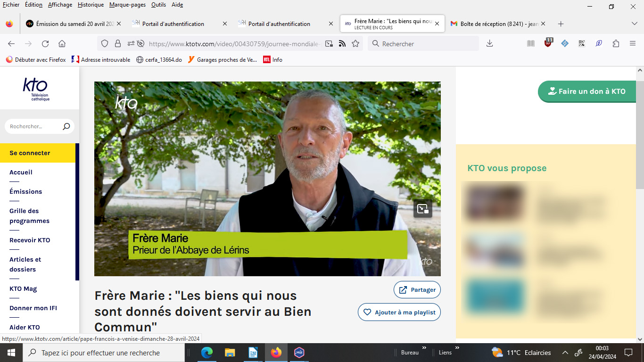Screen dimensions: 644x362
Task: Open the Firefox downloads panel
Action: (490, 44)
